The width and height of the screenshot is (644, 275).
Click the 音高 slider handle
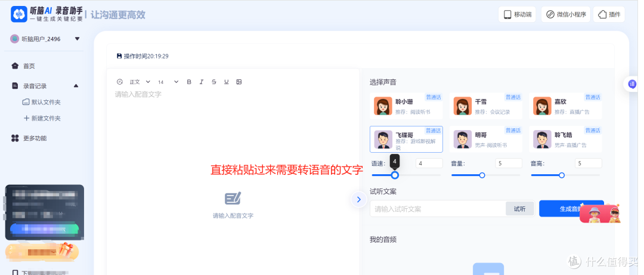pos(562,175)
